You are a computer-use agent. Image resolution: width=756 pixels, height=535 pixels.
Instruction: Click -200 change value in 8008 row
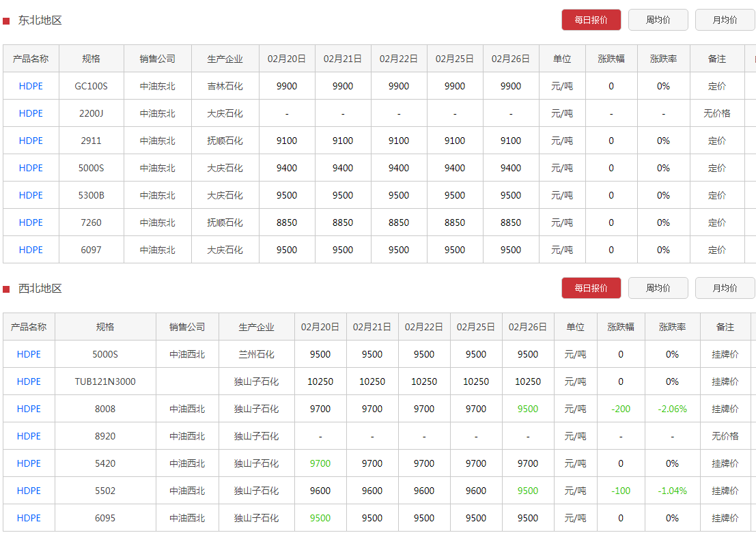point(621,409)
